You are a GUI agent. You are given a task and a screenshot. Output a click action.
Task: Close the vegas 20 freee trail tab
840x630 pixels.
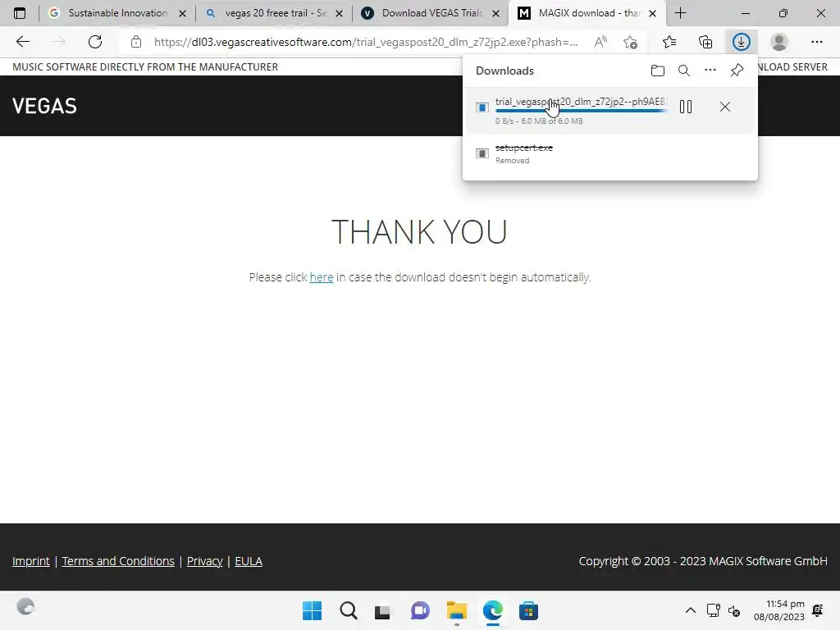pyautogui.click(x=339, y=13)
